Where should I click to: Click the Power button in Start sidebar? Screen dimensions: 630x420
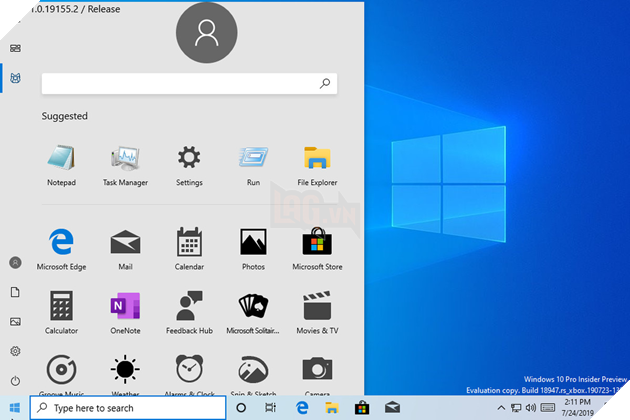(15, 381)
